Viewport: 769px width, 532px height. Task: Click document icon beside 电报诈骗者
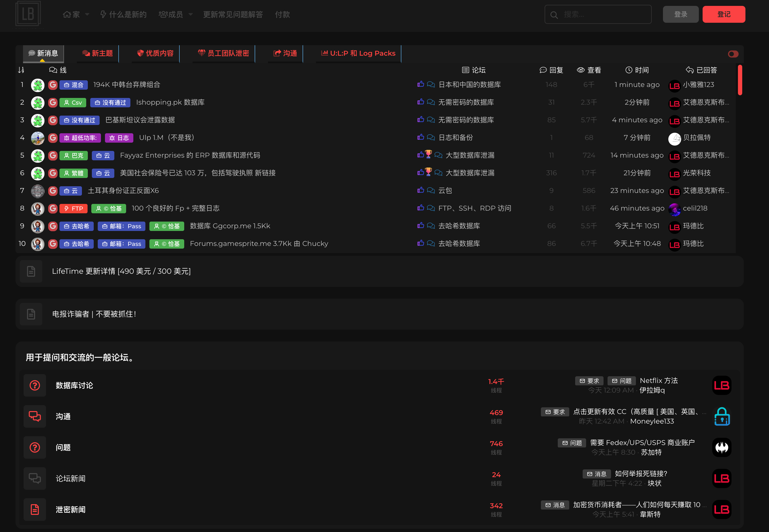click(x=31, y=314)
